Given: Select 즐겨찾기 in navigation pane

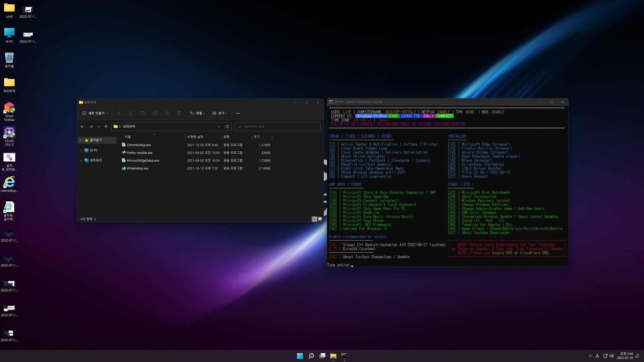Looking at the screenshot, I should click(96, 140).
